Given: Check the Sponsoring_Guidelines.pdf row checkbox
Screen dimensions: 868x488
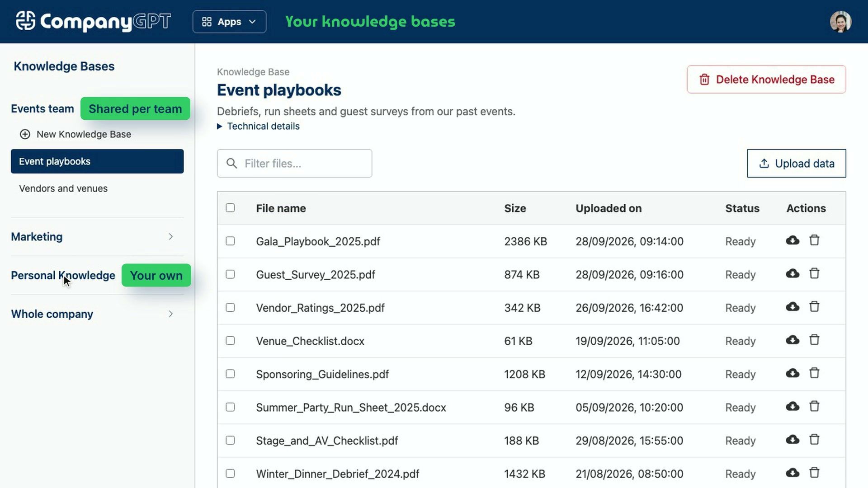Looking at the screenshot, I should click(x=230, y=374).
